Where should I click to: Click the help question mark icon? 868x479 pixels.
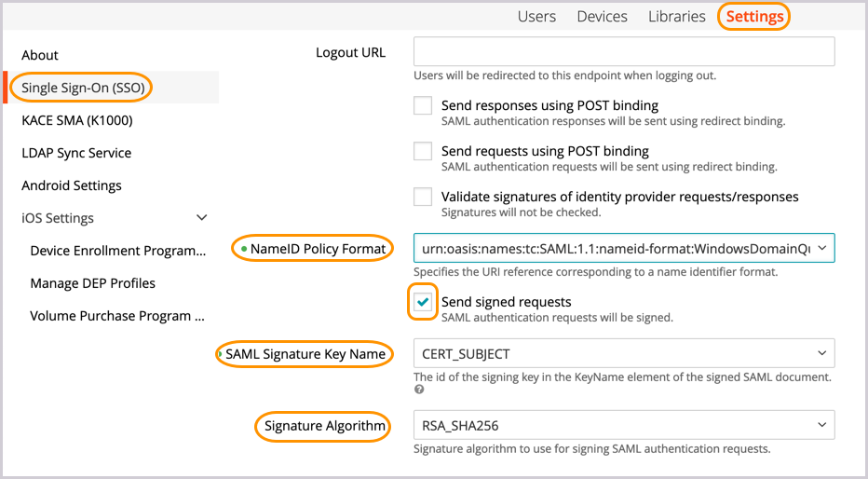(x=418, y=390)
